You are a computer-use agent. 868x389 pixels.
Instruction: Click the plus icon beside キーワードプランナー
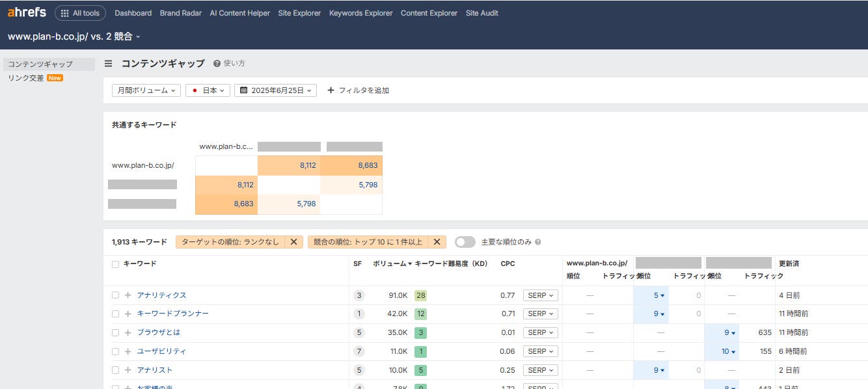point(128,314)
